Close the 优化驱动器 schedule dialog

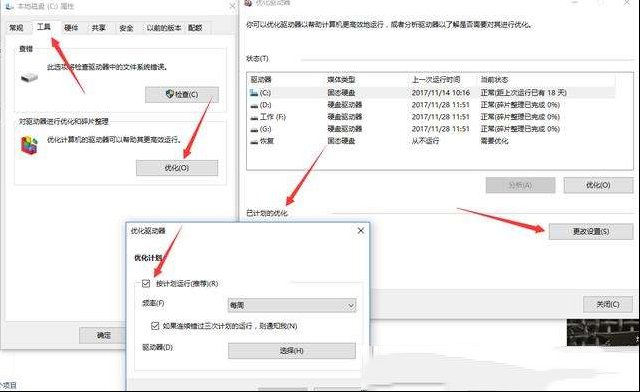pyautogui.click(x=361, y=231)
